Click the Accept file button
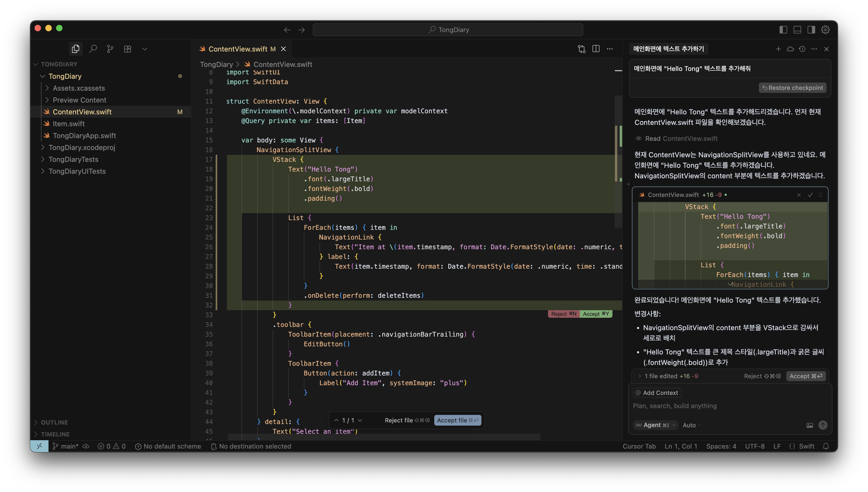 pos(457,420)
